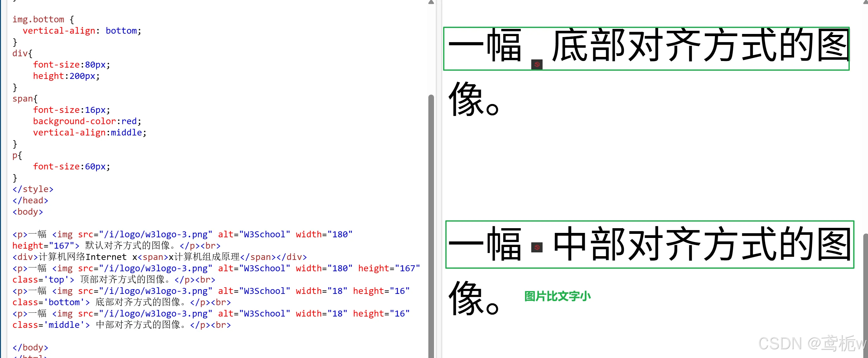Screen dimensions: 868x358
Task: Click the "class='top'>" code line
Action: point(114,280)
